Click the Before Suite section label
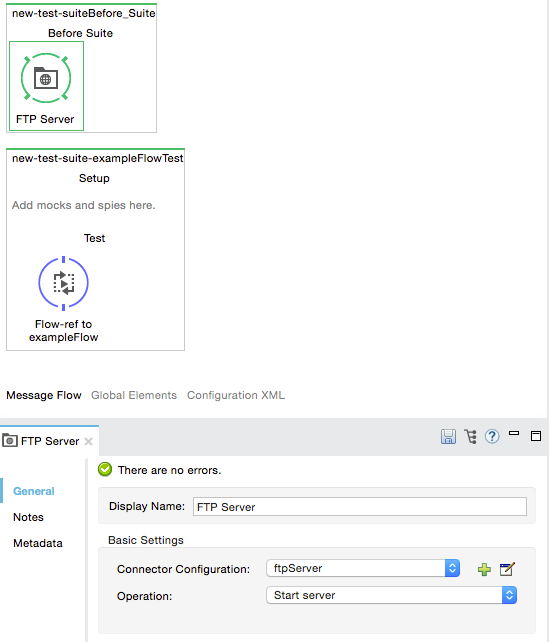 pyautogui.click(x=80, y=33)
